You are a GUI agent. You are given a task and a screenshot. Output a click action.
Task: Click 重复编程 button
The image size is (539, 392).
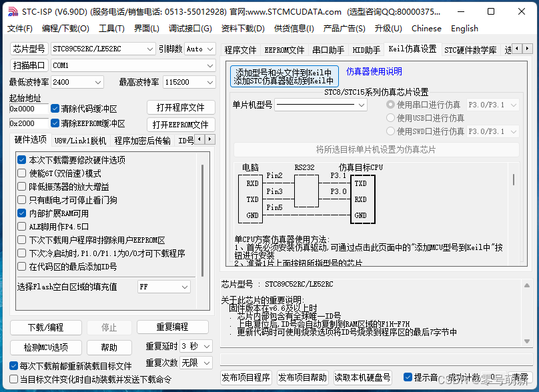173,327
